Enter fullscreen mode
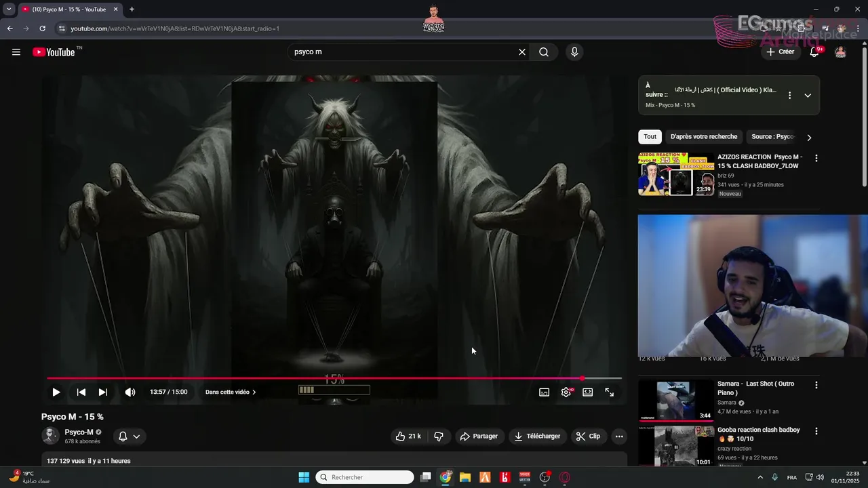The height and width of the screenshot is (488, 868). [x=610, y=392]
